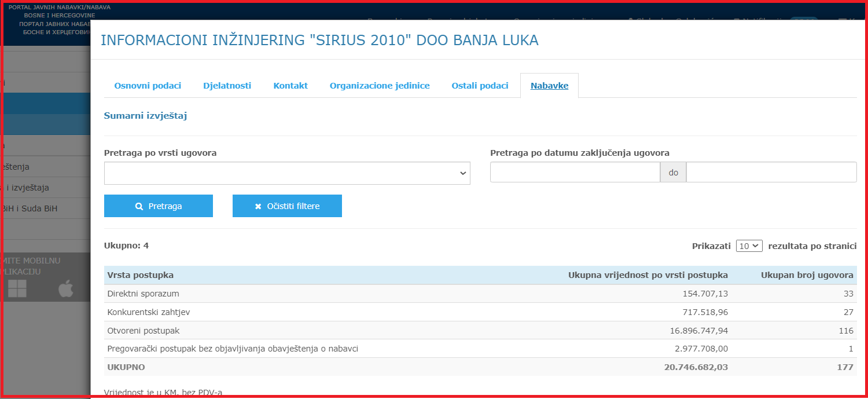Select the Organizacione jedinice tab
The image size is (868, 399).
click(x=380, y=86)
